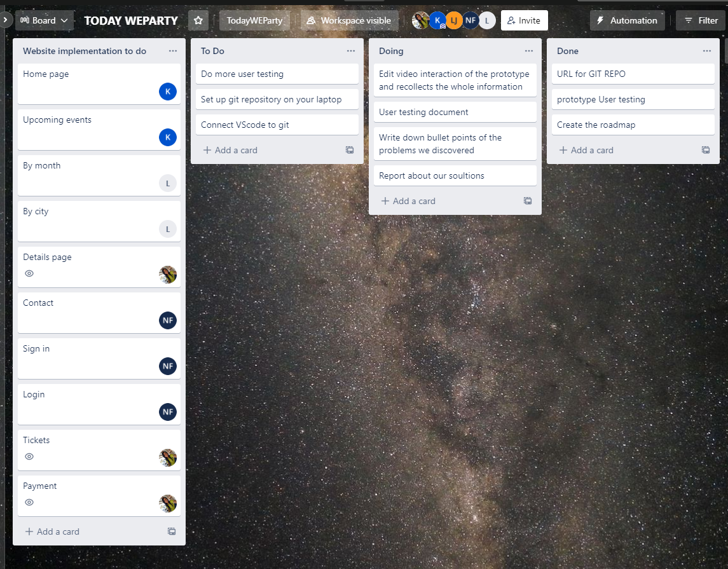Click the Workspace visible icon
728x569 pixels.
(x=349, y=20)
